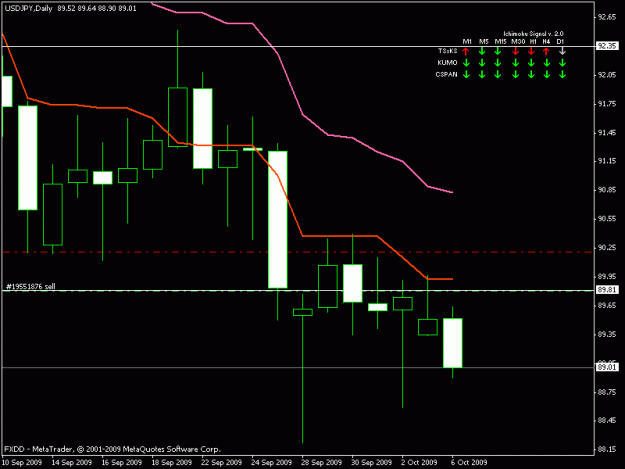Screen dimensions: 625x469
Task: Click the D1 timeframe column header
Action: (560, 41)
